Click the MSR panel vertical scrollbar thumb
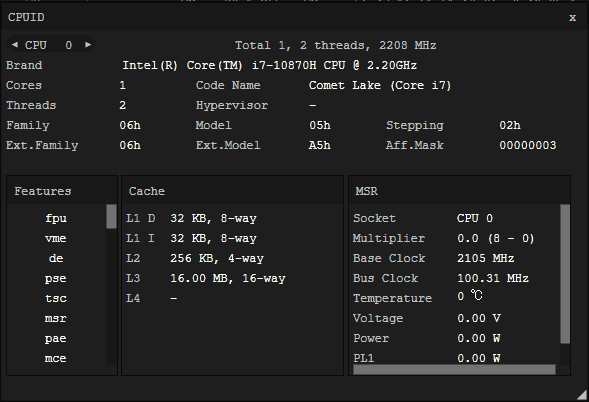 click(565, 274)
